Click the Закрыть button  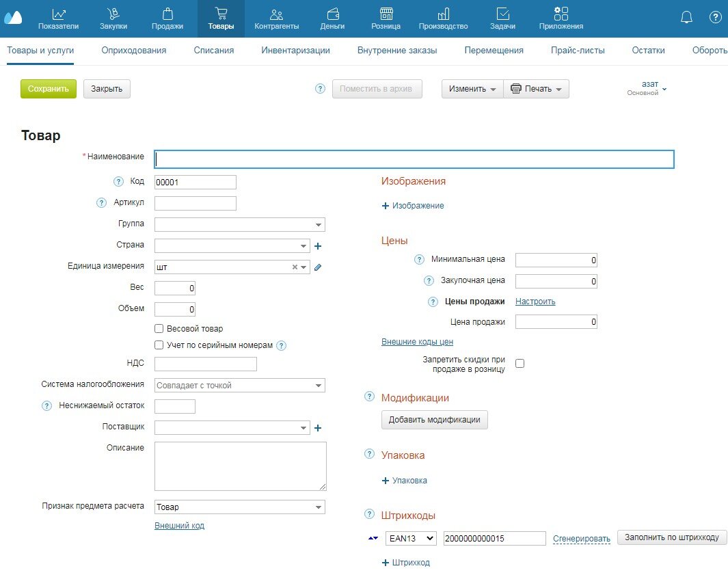tap(107, 89)
